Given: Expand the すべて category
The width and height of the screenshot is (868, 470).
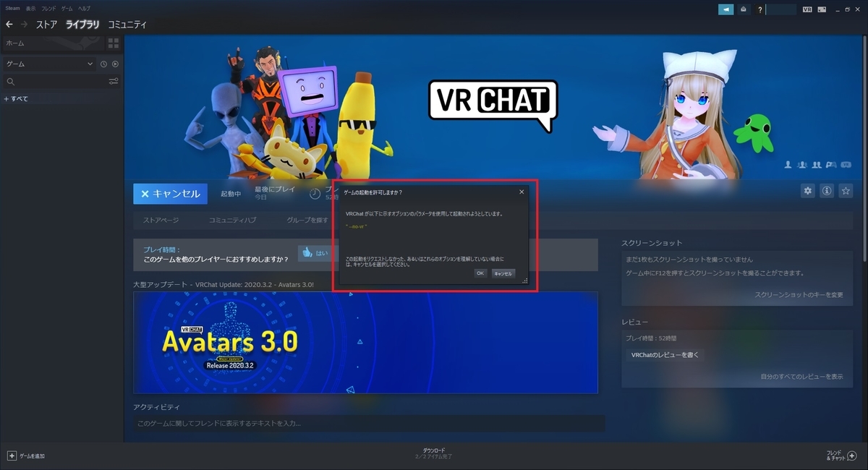Looking at the screenshot, I should click(16, 98).
